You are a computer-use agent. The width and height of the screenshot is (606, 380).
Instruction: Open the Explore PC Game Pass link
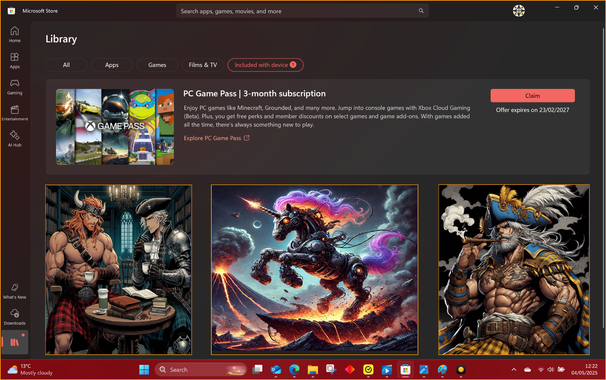pyautogui.click(x=216, y=138)
